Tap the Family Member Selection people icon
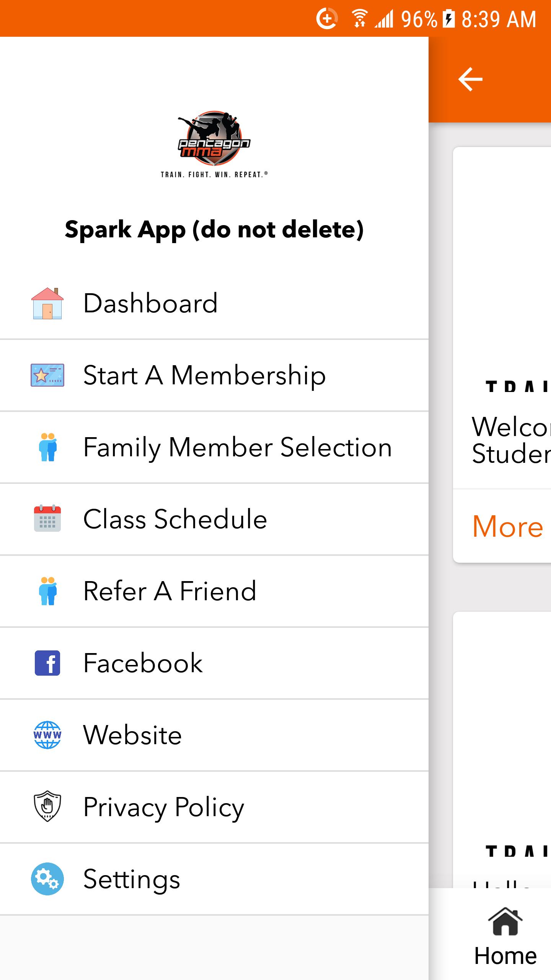The image size is (551, 980). (48, 447)
